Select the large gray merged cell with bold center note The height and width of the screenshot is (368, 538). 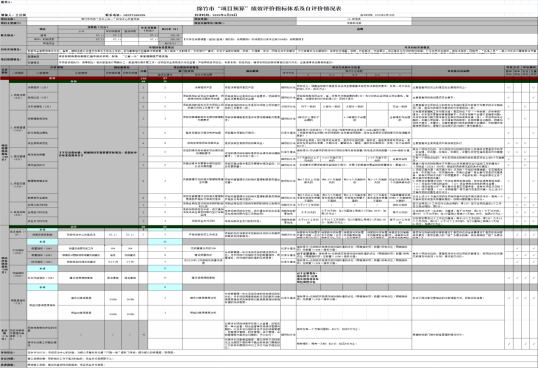tap(98, 154)
